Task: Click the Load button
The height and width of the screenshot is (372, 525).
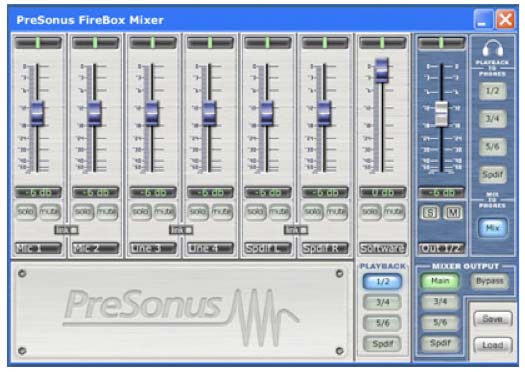Action: [x=493, y=345]
